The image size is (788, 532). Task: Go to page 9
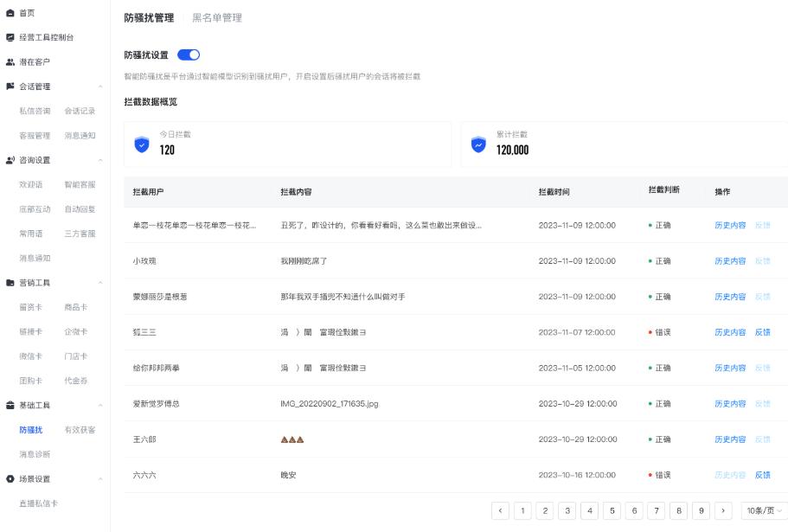[x=701, y=511]
